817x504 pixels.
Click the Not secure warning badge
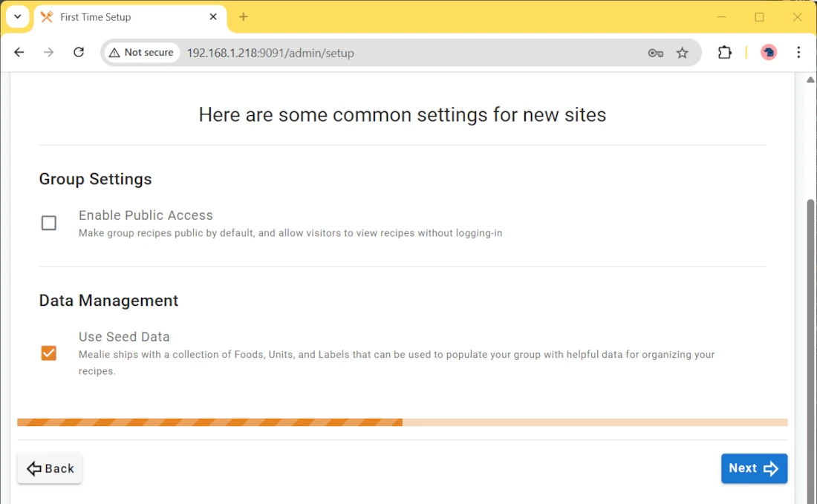click(141, 53)
